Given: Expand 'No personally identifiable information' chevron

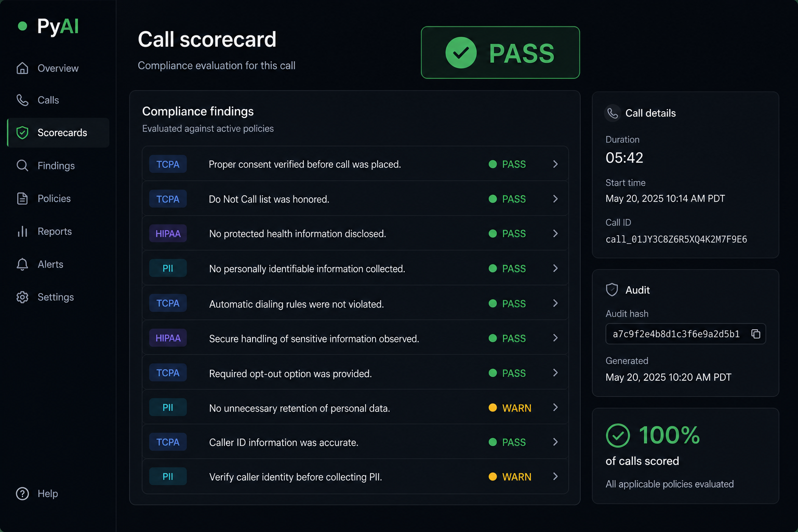Looking at the screenshot, I should point(555,268).
